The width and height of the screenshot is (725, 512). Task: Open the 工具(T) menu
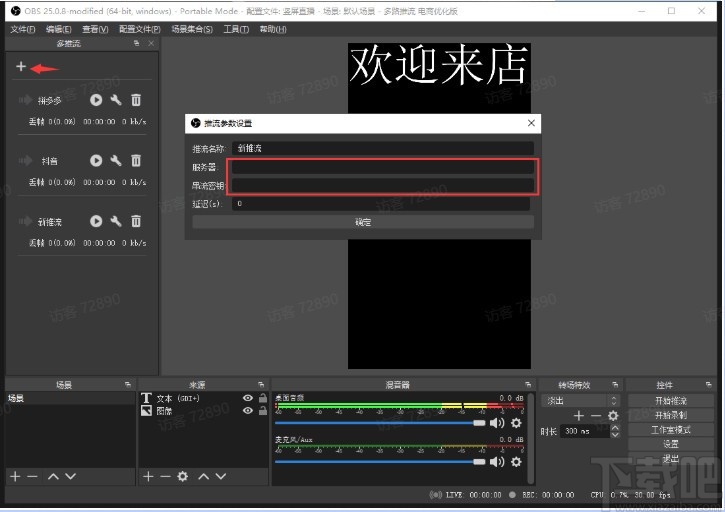click(x=236, y=29)
